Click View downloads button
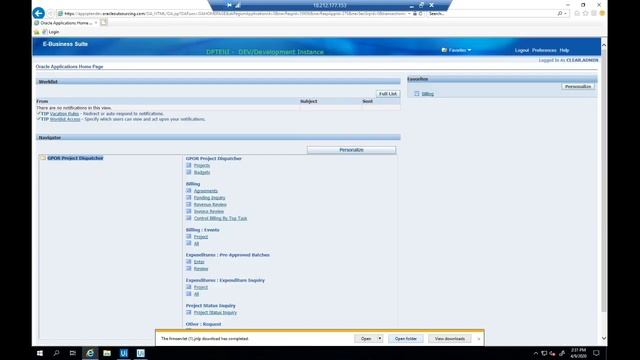The height and width of the screenshot is (360, 640). 449,338
